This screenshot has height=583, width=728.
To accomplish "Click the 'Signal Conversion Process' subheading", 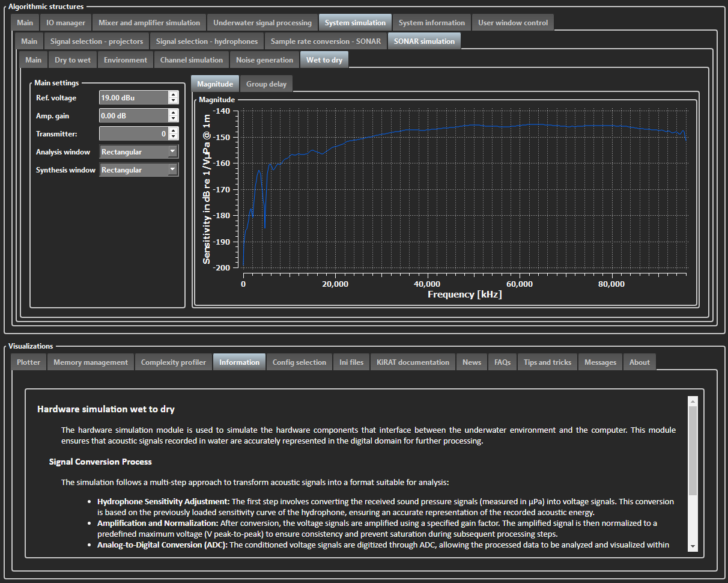I will coord(100,462).
